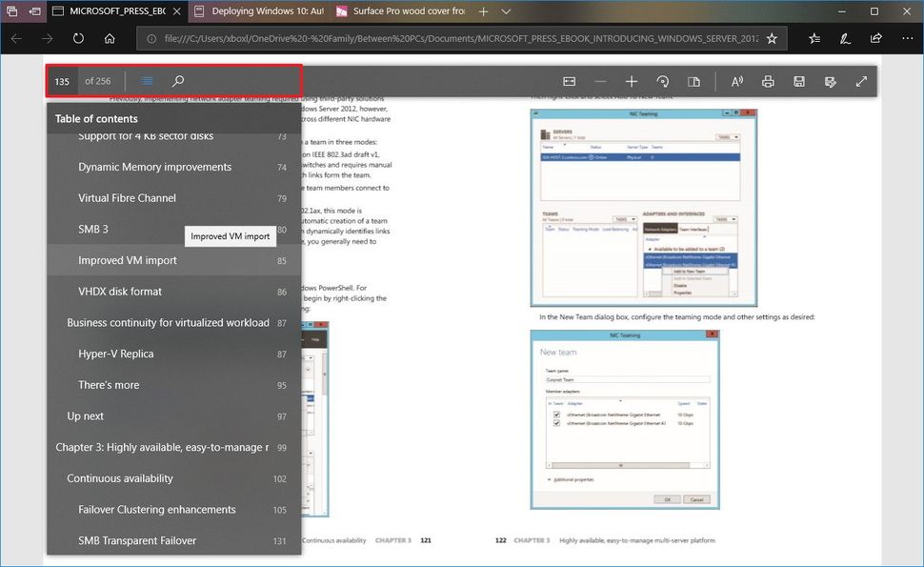Click the page number field showing 135
This screenshot has width=924, height=567.
[62, 81]
